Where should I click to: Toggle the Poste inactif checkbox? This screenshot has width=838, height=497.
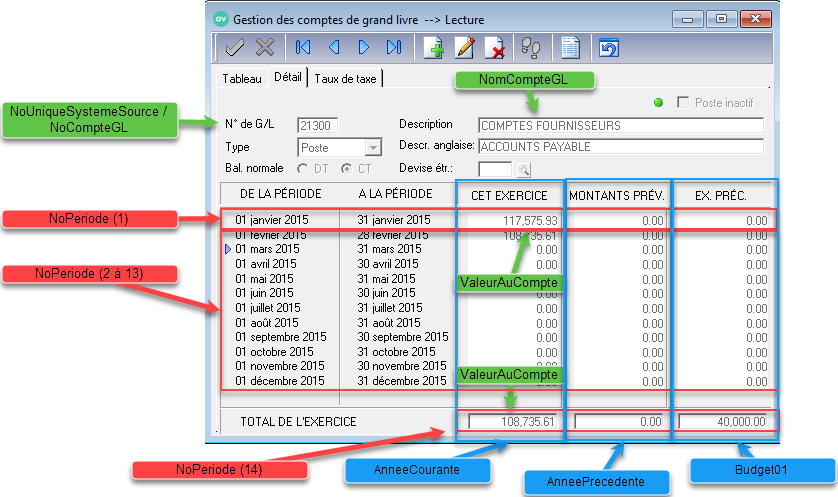pyautogui.click(x=684, y=102)
